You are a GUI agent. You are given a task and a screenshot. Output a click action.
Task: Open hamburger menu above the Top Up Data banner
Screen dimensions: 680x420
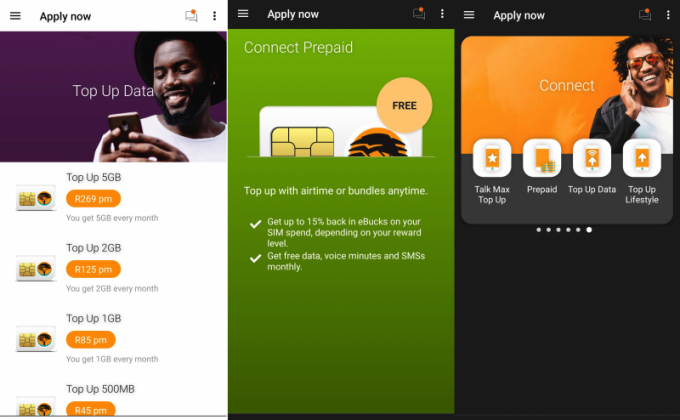(15, 16)
